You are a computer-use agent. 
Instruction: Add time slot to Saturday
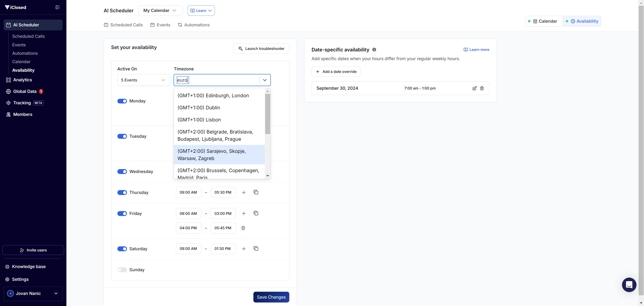(x=244, y=249)
